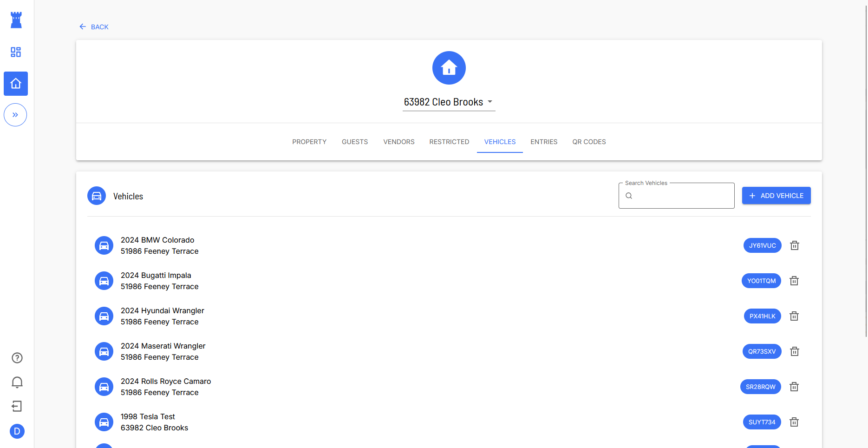
Task: Open the Entries tab
Action: coord(544,142)
